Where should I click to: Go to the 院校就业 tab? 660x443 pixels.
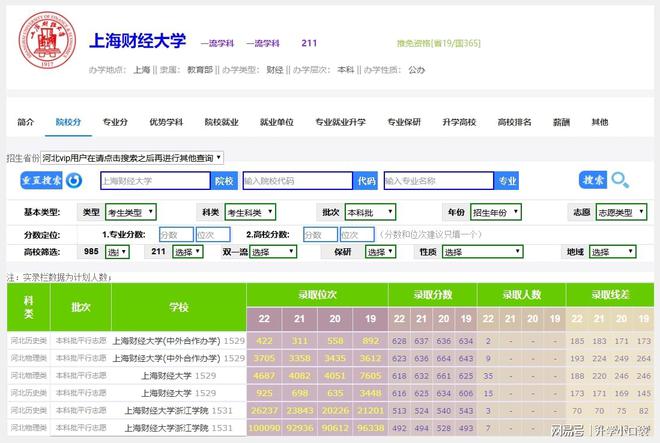point(221,122)
